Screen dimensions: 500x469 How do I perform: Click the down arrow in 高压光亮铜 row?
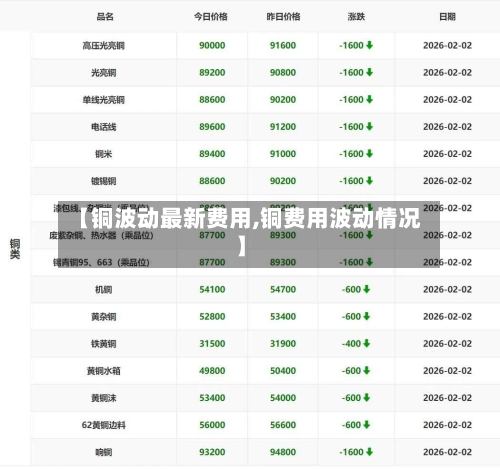[369, 45]
